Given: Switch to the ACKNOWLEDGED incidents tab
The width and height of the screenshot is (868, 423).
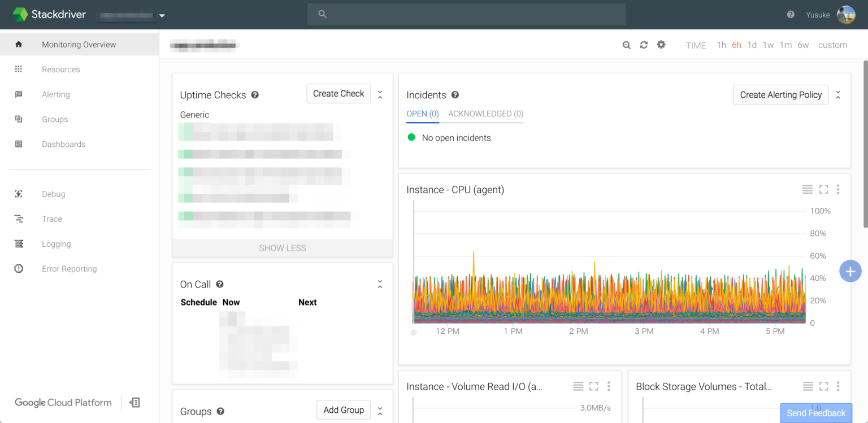Looking at the screenshot, I should pos(484,114).
